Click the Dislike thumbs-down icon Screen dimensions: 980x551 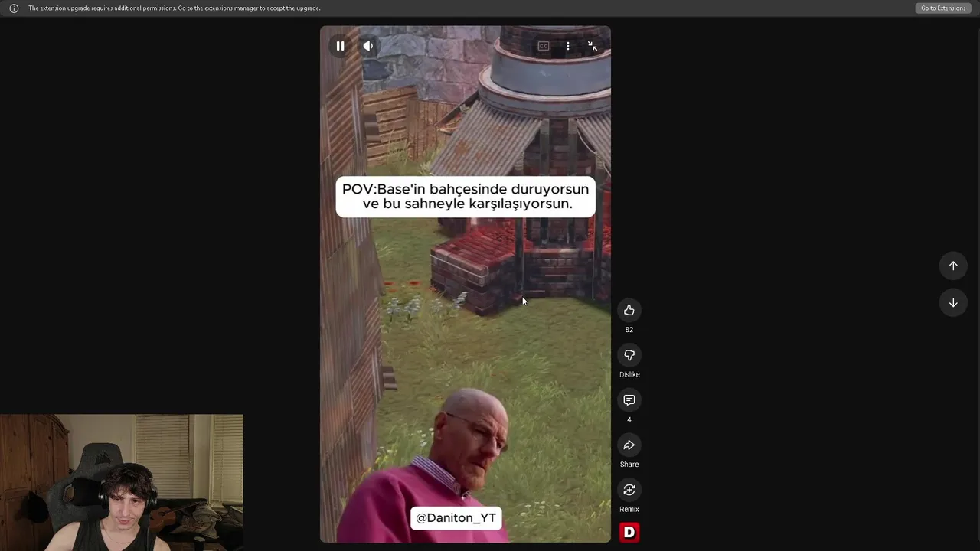point(629,355)
